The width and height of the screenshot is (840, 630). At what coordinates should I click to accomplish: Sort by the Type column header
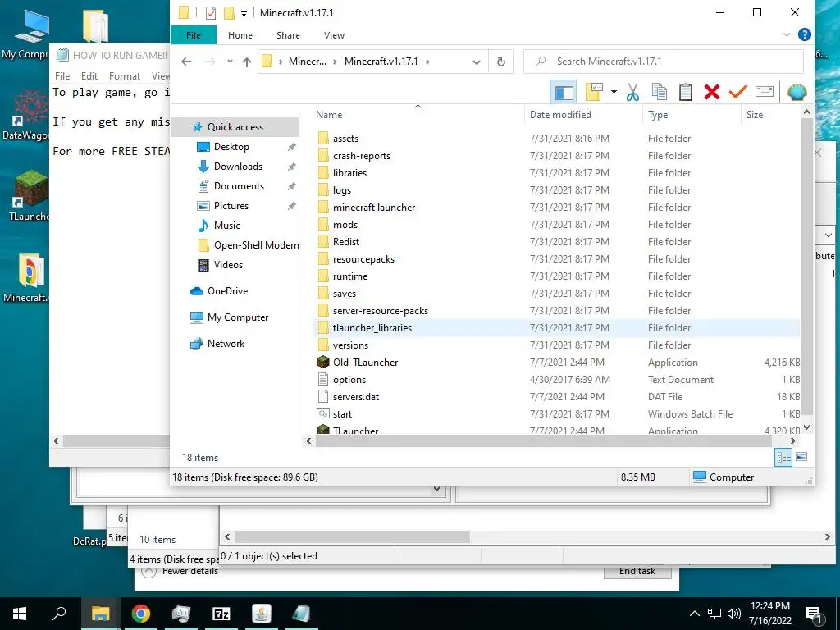coord(658,115)
